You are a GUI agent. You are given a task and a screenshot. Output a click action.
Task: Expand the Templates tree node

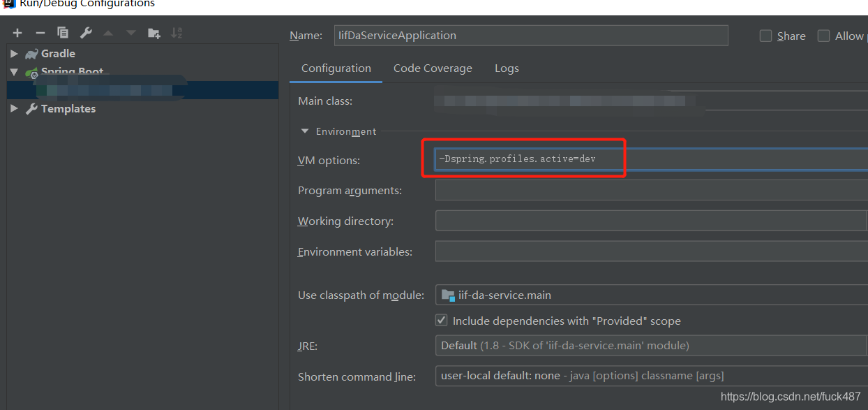coord(14,108)
